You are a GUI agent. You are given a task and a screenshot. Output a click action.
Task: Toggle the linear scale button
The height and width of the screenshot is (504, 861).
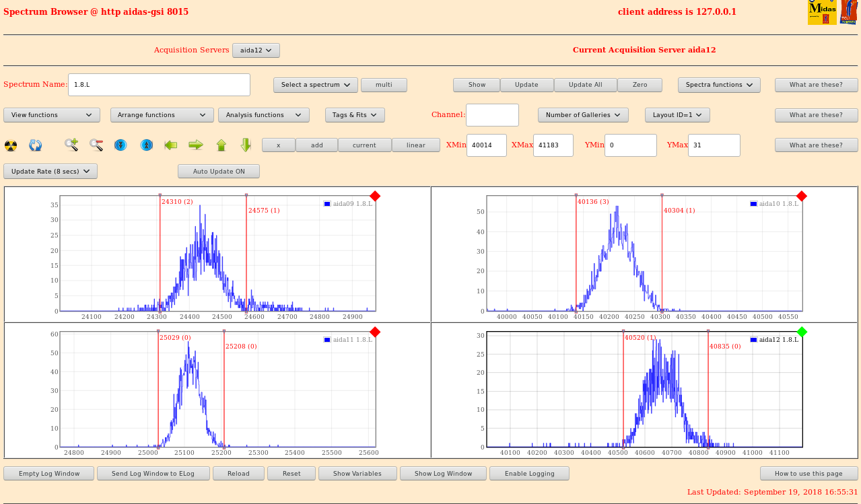tap(416, 145)
